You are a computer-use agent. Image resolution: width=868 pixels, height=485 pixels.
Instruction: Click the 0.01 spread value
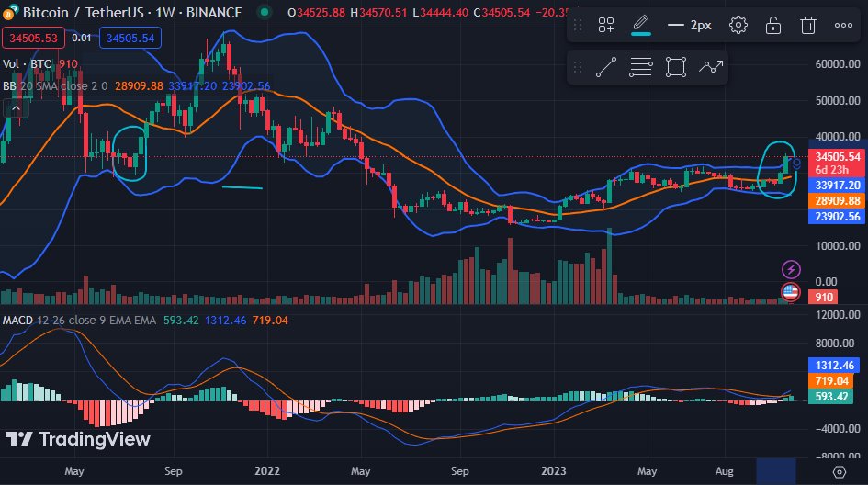82,39
